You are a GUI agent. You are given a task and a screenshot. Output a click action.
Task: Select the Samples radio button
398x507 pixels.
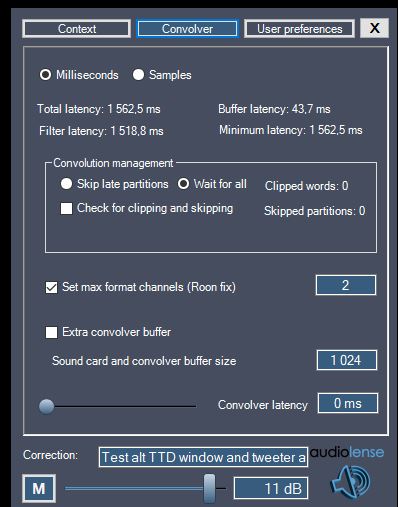coord(138,75)
